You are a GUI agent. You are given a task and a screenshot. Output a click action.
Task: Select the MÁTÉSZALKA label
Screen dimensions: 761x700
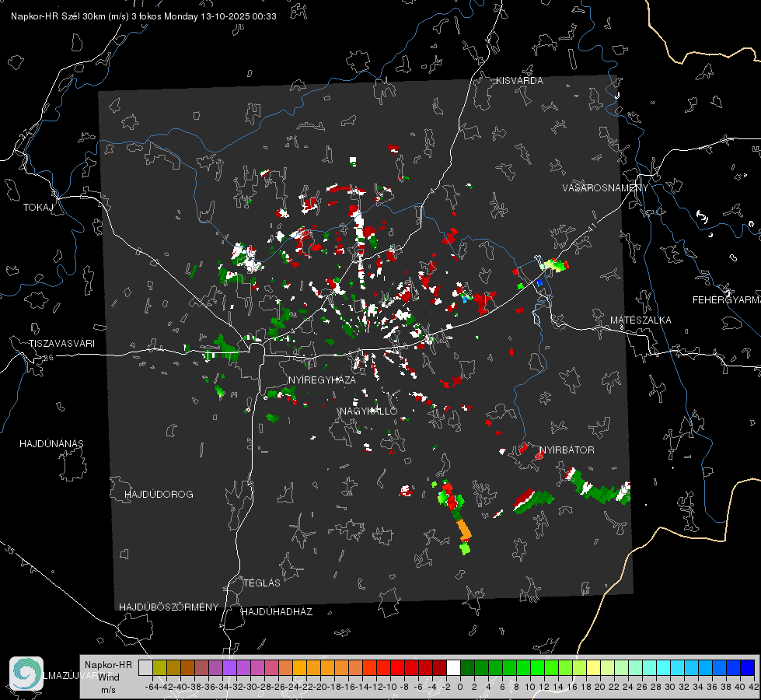tap(641, 320)
